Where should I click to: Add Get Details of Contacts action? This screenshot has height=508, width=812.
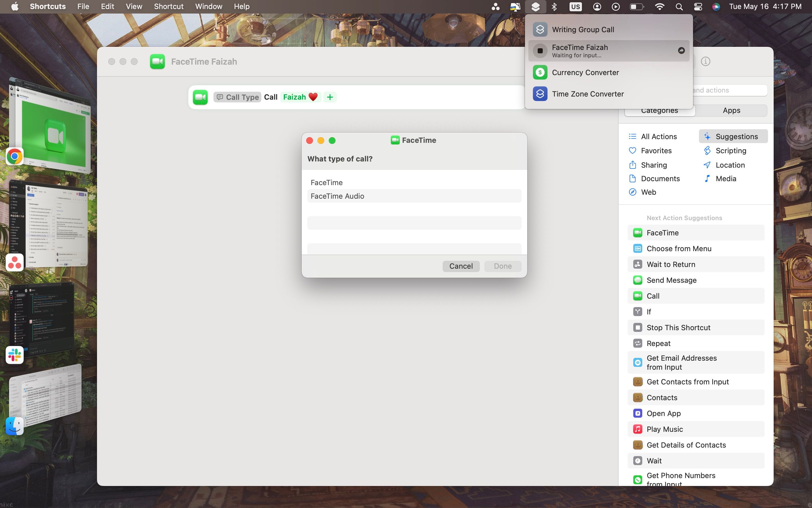tap(696, 445)
